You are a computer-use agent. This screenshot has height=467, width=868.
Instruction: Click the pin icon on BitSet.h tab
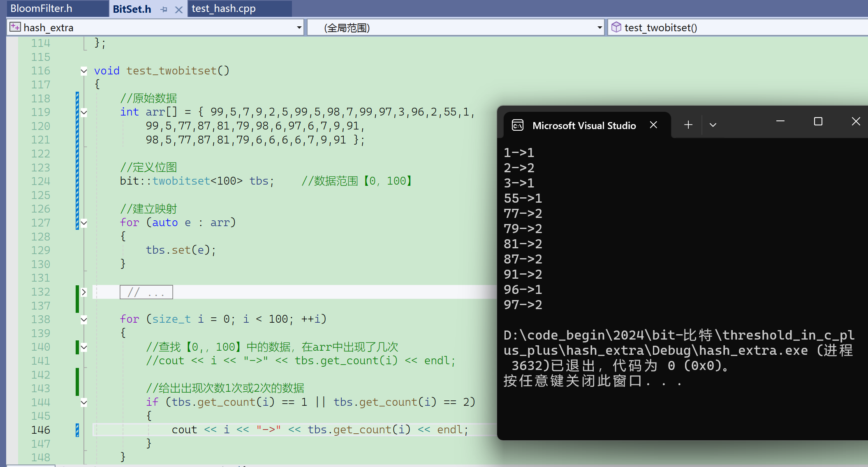click(x=164, y=9)
